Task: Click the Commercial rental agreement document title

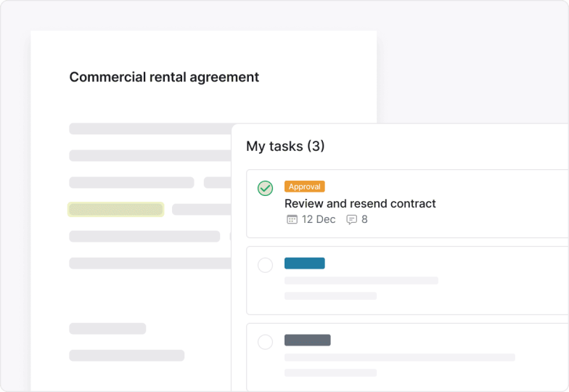Action: 164,77
